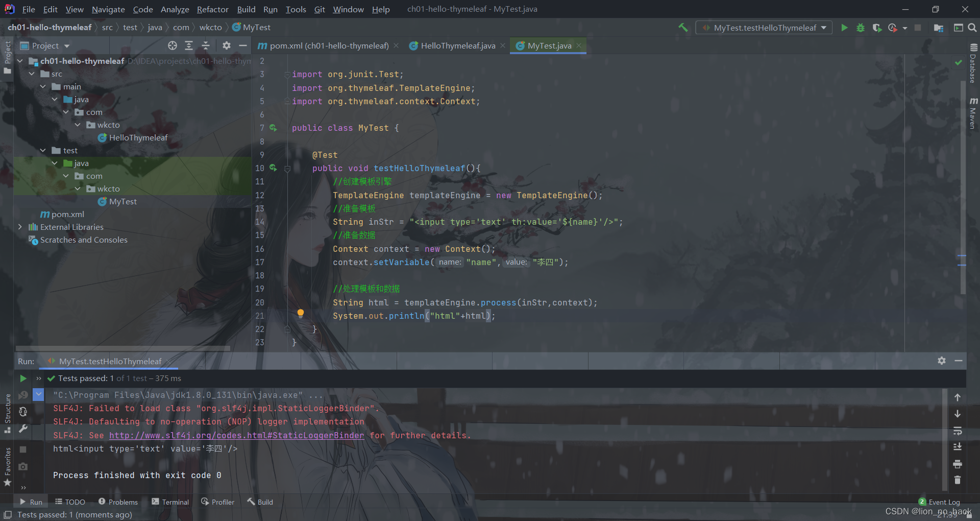Open Structure side panel
The width and height of the screenshot is (980, 521).
(7, 414)
